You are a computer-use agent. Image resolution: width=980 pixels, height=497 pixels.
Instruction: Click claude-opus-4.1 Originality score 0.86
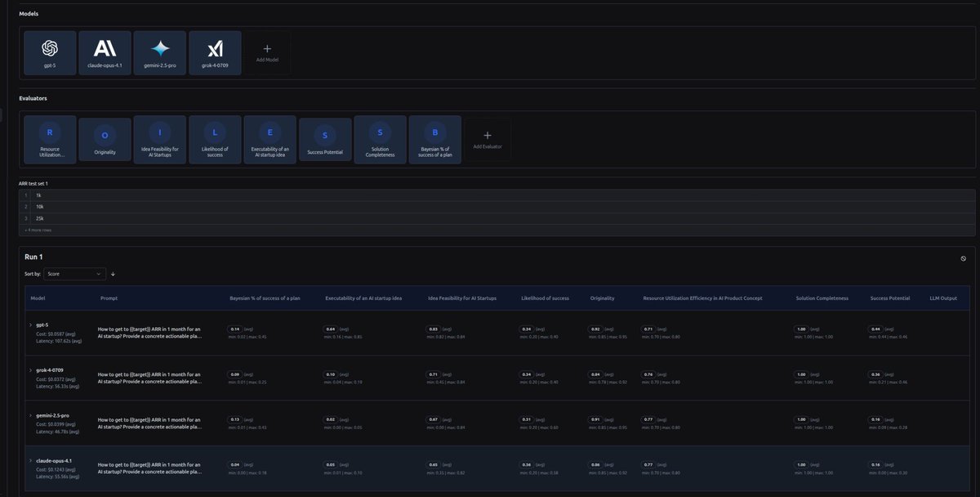click(x=595, y=464)
